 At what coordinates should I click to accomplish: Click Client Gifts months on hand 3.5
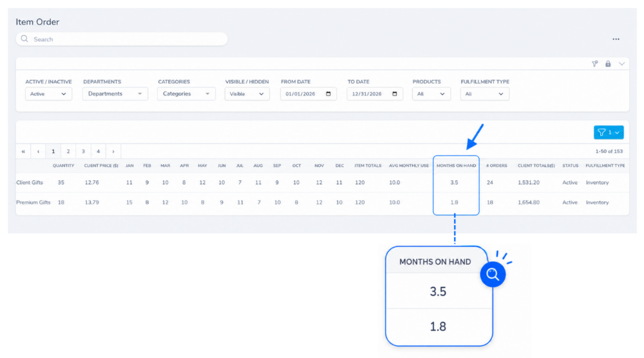point(454,183)
